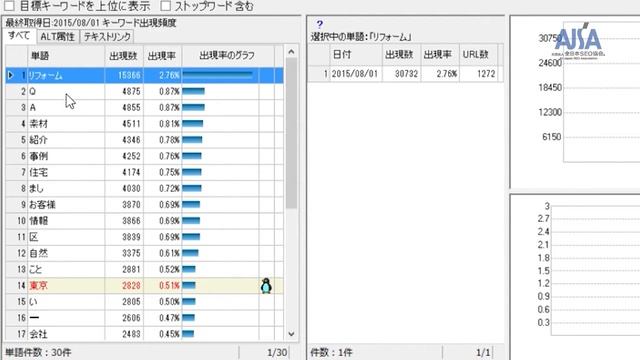Screen dimensions: 640x360
Task: Select the 区 keyword row
Action: pyautogui.click(x=144, y=237)
